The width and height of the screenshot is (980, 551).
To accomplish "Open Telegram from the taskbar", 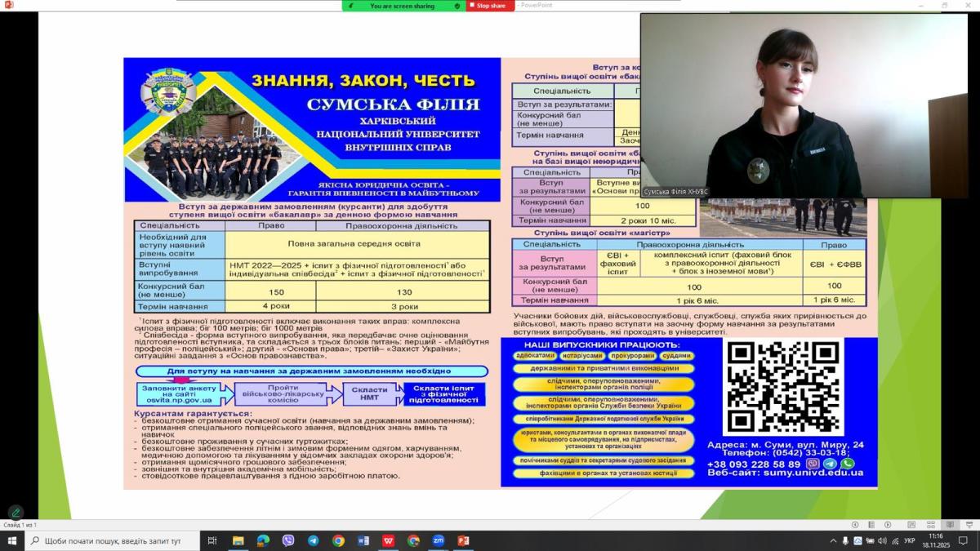I will [313, 540].
